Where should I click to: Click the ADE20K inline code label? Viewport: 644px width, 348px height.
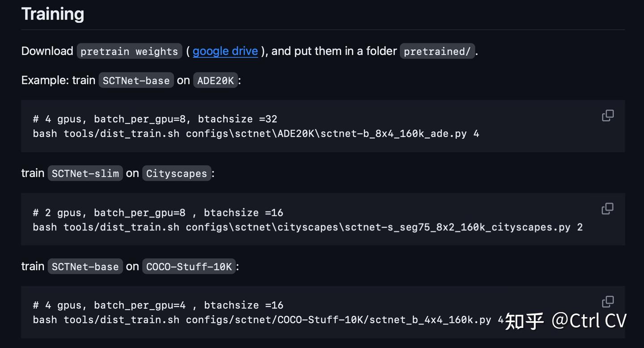pos(216,80)
